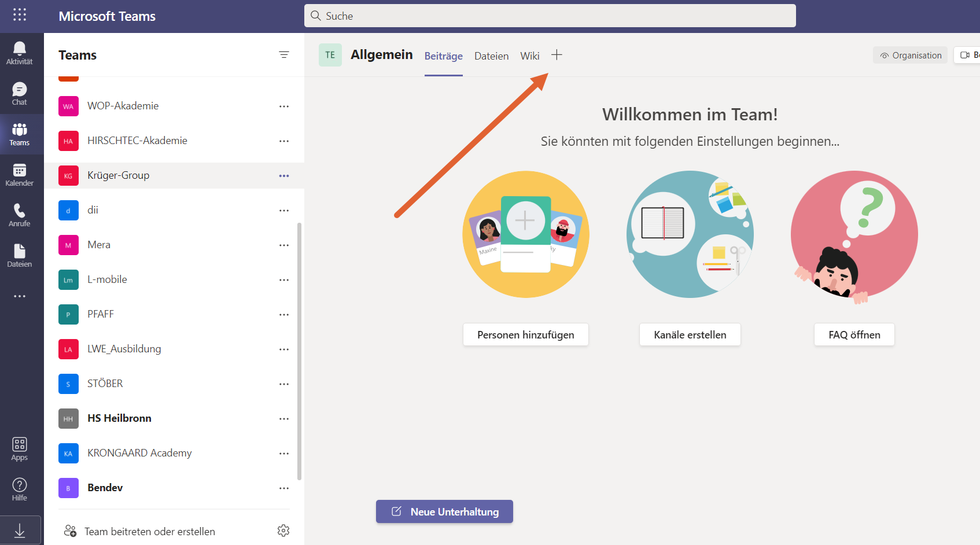Expand more apps ellipsis in left rail
The image size is (980, 545).
20,296
